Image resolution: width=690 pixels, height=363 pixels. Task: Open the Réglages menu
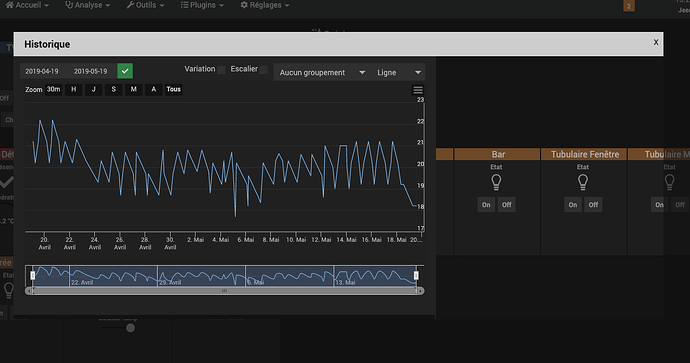click(265, 5)
